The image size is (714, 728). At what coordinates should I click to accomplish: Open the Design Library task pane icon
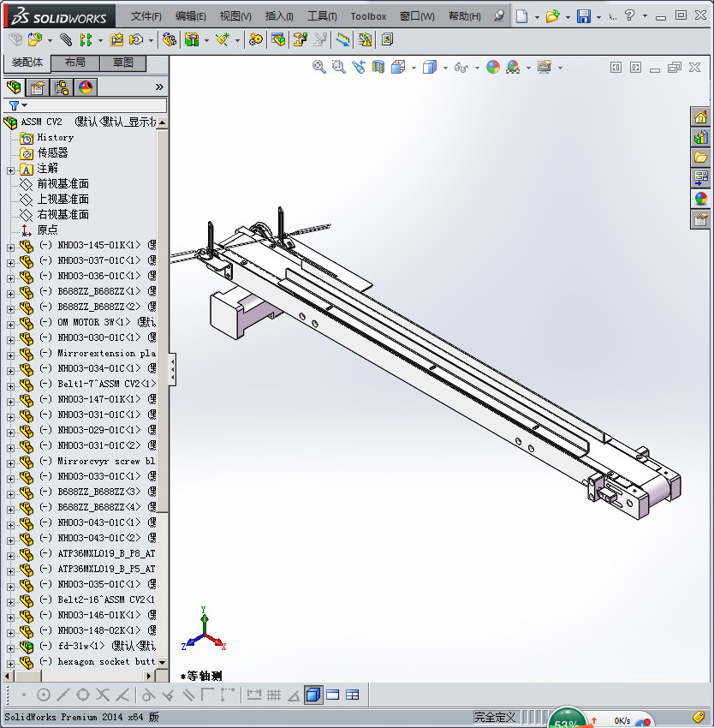(700, 137)
